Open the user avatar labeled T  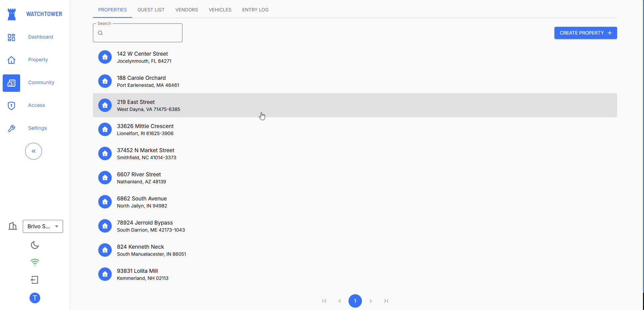[x=35, y=298]
